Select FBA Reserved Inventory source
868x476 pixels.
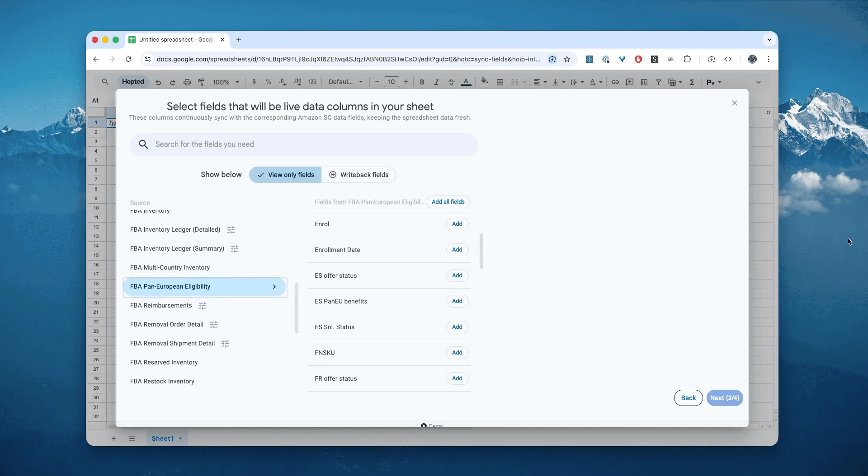[164, 362]
